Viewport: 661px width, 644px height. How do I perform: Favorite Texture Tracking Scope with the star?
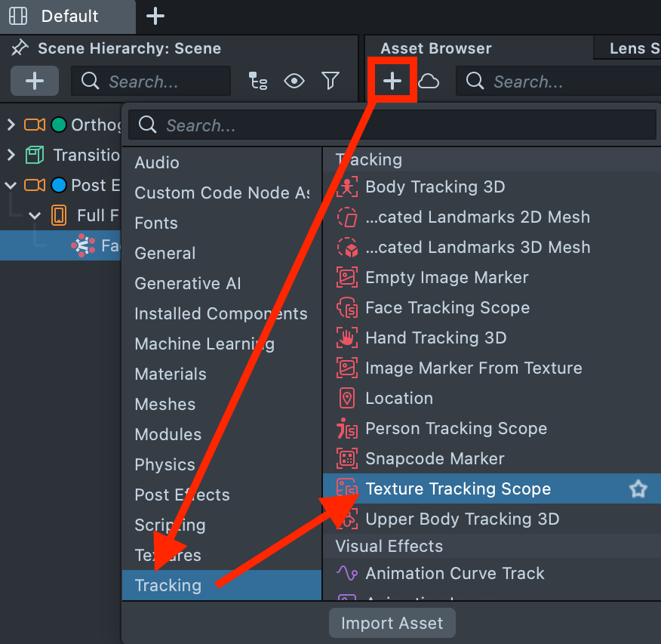638,489
